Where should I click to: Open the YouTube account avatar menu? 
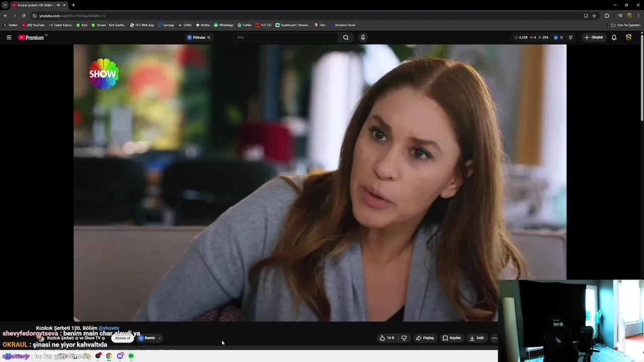click(628, 37)
